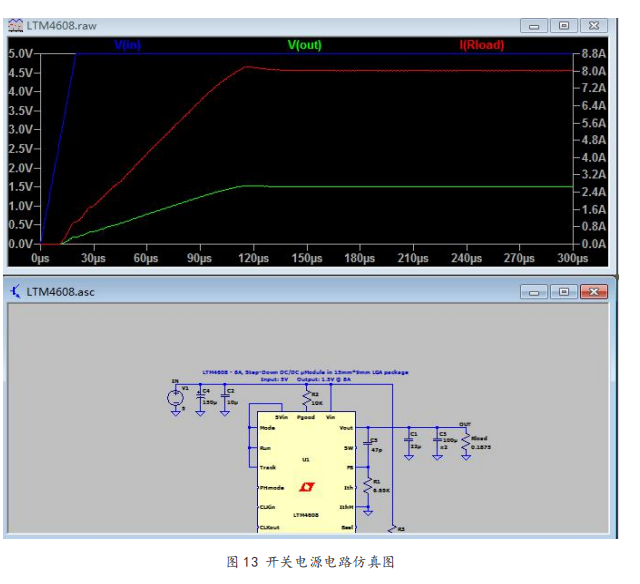The width and height of the screenshot is (640, 584).
Task: Click the 0µs time axis label
Action: 40,258
